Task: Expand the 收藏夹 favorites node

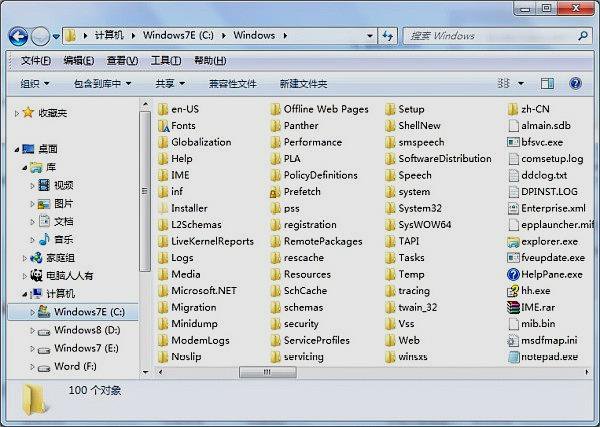Action: [16, 113]
